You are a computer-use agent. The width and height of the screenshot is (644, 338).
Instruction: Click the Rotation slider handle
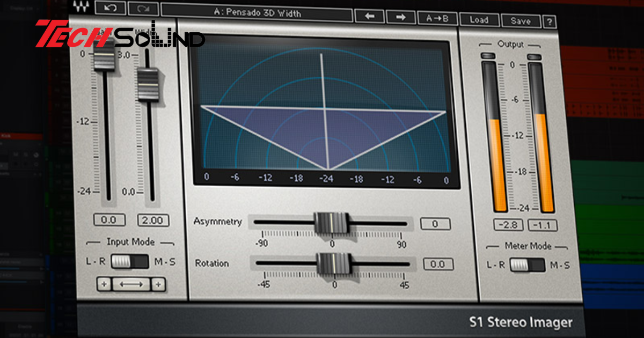click(334, 263)
